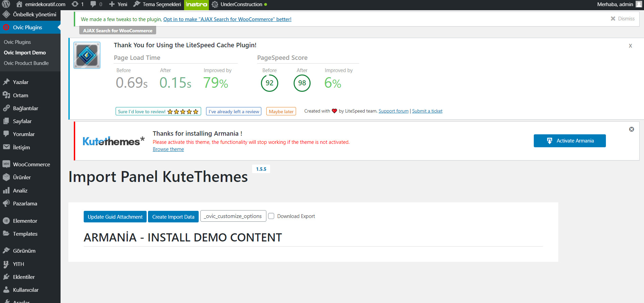
Task: Click Create Import Data button
Action: pyautogui.click(x=173, y=217)
